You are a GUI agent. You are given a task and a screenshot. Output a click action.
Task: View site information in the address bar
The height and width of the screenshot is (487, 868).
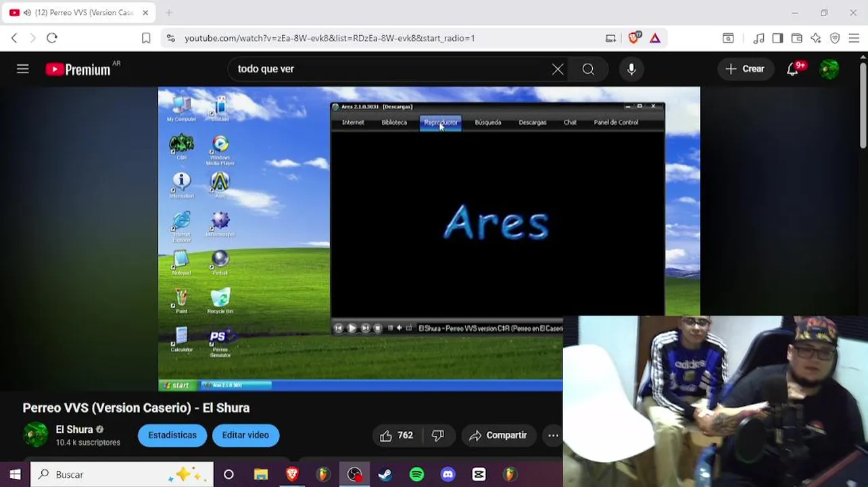[170, 39]
